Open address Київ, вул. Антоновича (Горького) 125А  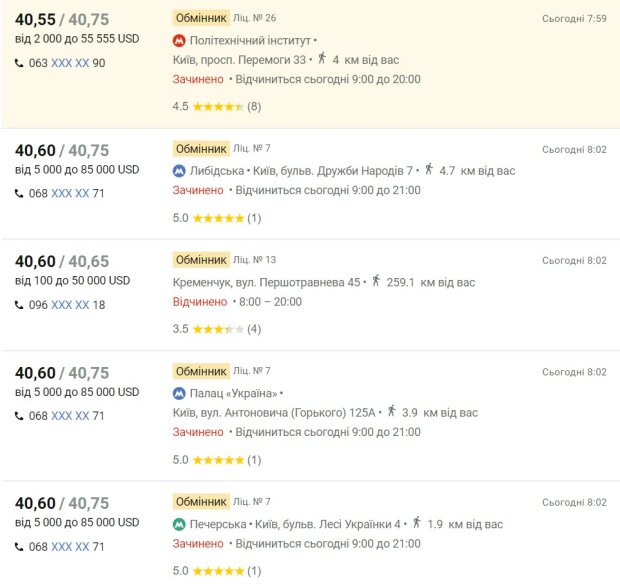click(x=274, y=413)
